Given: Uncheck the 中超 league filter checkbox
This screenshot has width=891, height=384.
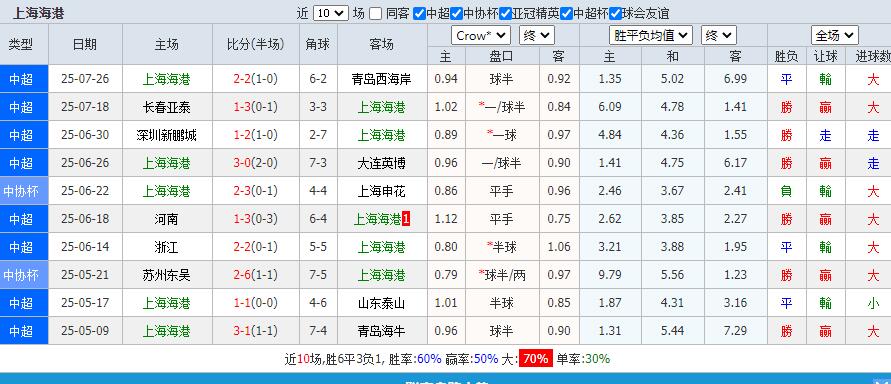Looking at the screenshot, I should pos(419,14).
